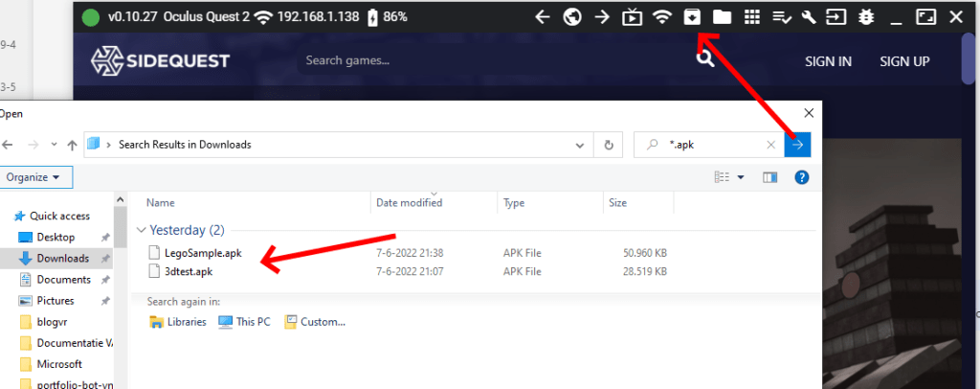
Task: Open the installed apps grid icon
Action: pos(752,17)
